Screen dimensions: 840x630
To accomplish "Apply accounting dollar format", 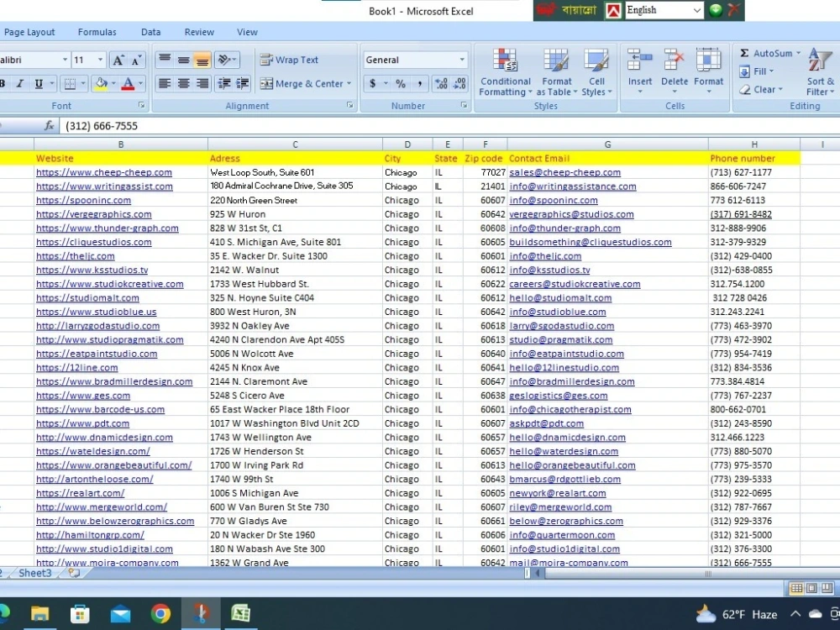I will [372, 83].
